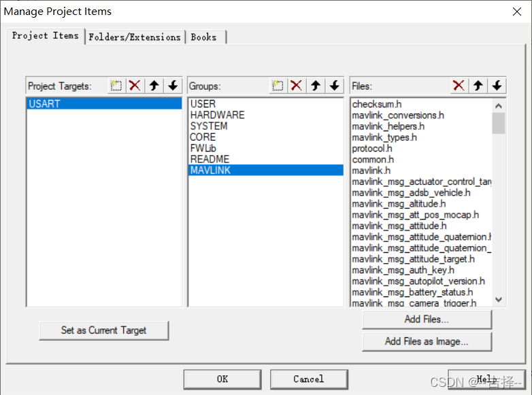Select the CORE group
This screenshot has width=532, height=395.
266,137
